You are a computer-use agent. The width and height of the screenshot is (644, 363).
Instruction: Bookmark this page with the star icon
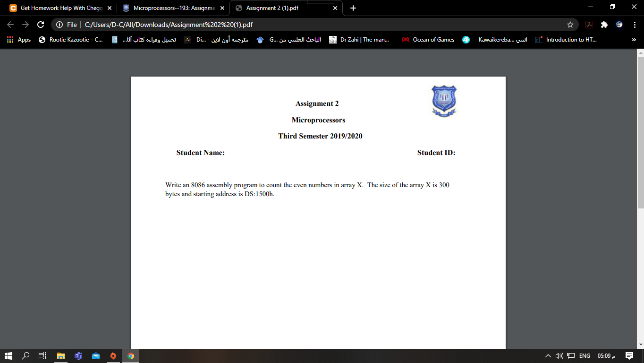(570, 25)
